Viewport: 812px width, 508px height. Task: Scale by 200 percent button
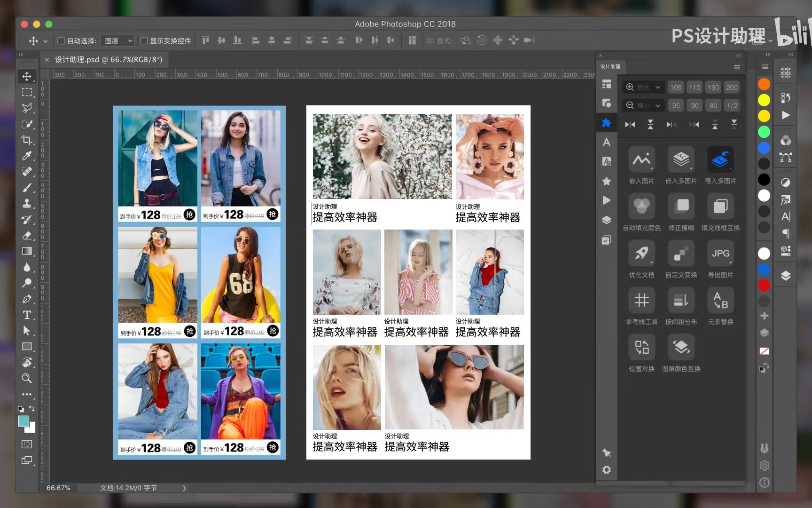pyautogui.click(x=732, y=87)
